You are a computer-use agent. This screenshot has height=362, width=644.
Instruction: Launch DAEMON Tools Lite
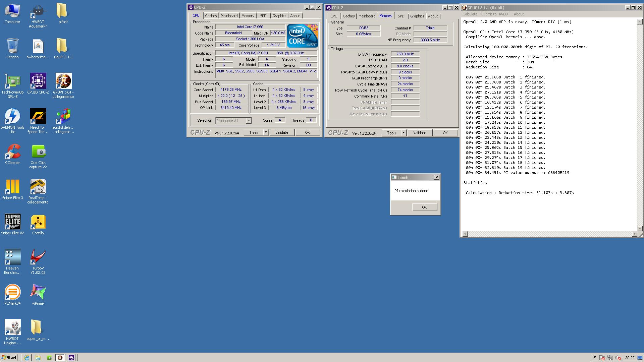[12, 121]
